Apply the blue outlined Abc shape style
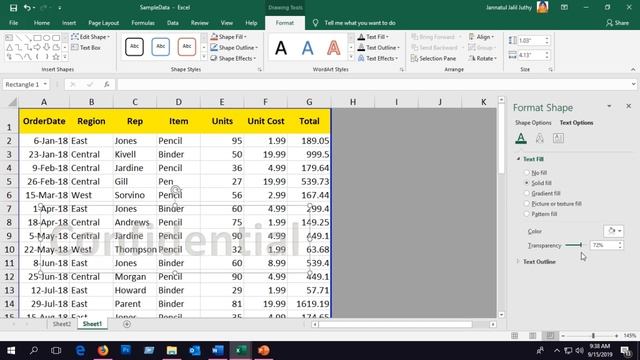 tap(160, 47)
